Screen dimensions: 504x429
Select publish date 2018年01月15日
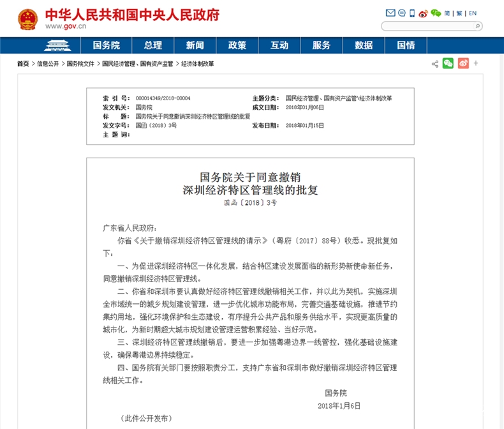[x=305, y=125]
